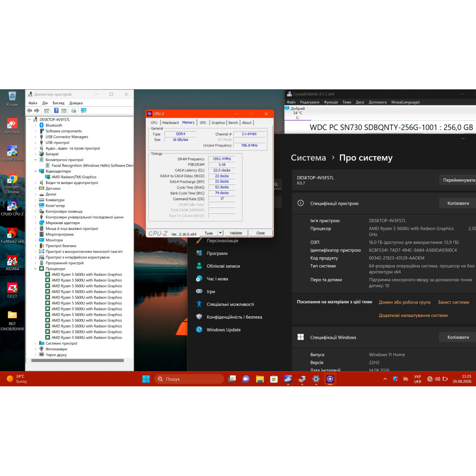476x476 pixels.
Task: Click Система breadcrumb in Settings
Action: [x=309, y=157]
